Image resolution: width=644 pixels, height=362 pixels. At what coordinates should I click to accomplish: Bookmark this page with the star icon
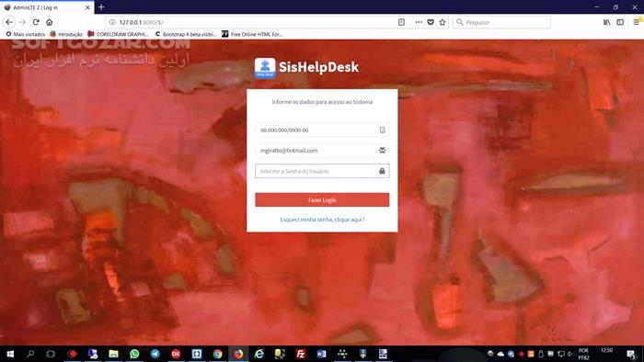point(443,22)
